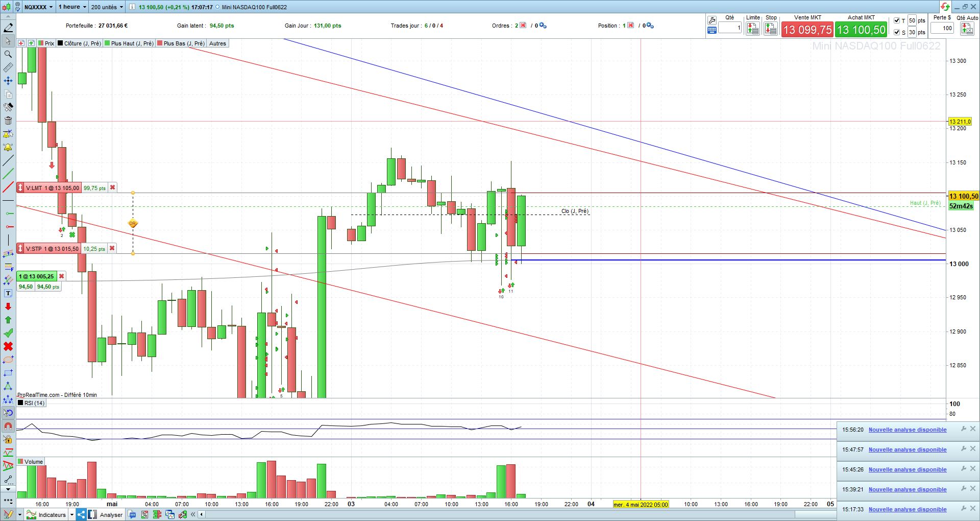
Task: Click the blue keyboard shortcut icon
Action: pos(712,31)
